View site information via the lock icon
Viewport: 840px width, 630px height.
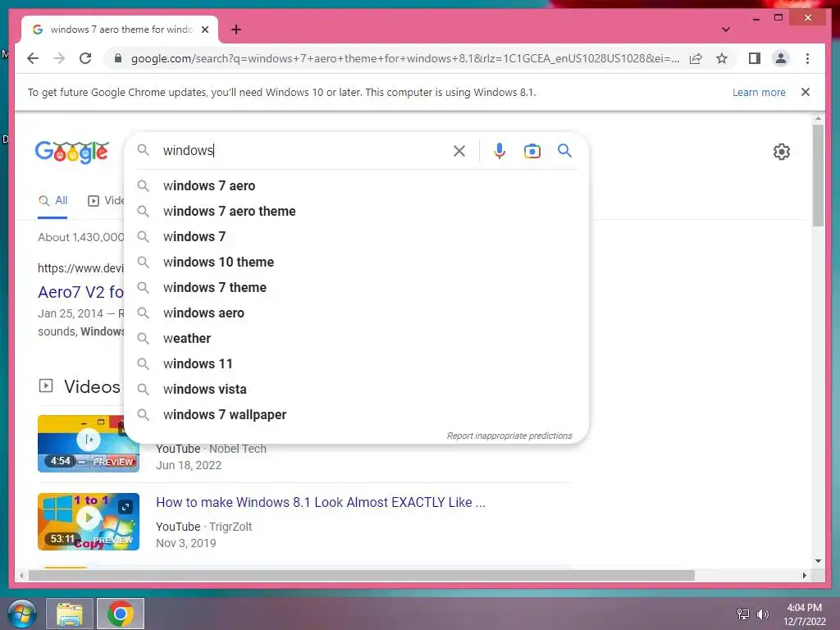tap(118, 58)
